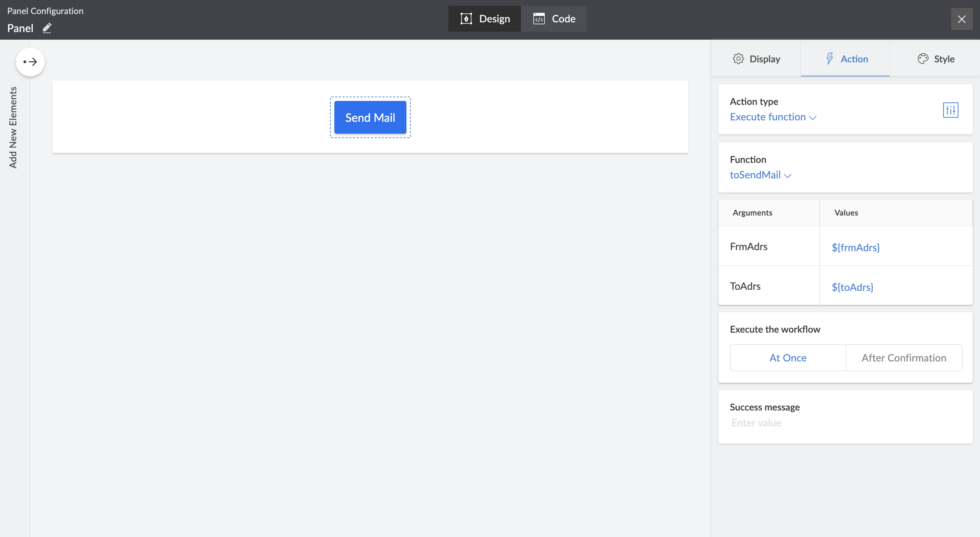Click the Success message input field
The height and width of the screenshot is (537, 980).
(837, 423)
